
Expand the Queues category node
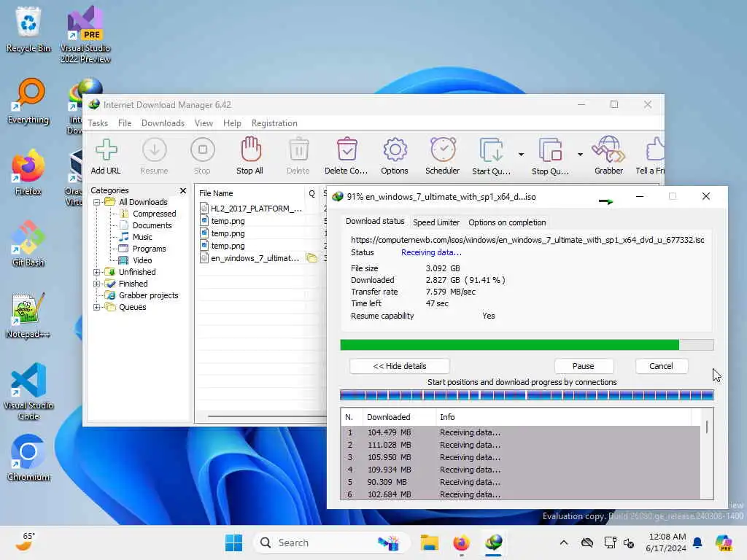point(97,307)
